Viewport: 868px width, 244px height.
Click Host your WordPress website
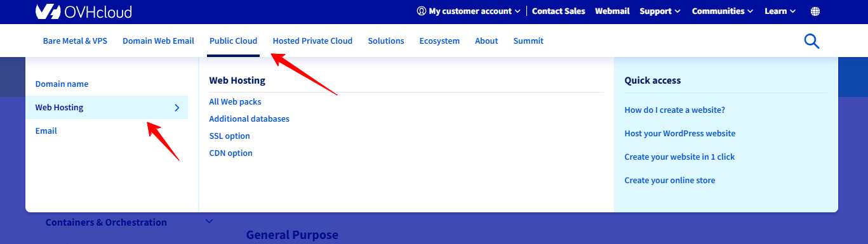pyautogui.click(x=679, y=133)
